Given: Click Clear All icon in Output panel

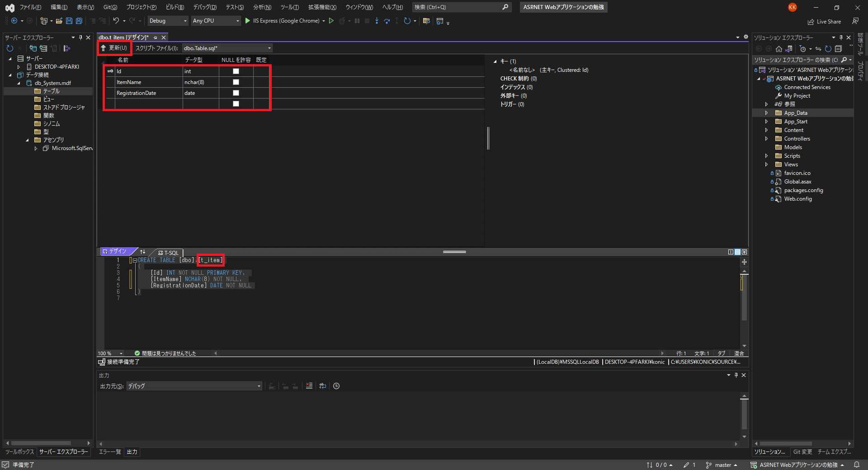Looking at the screenshot, I should pos(309,386).
